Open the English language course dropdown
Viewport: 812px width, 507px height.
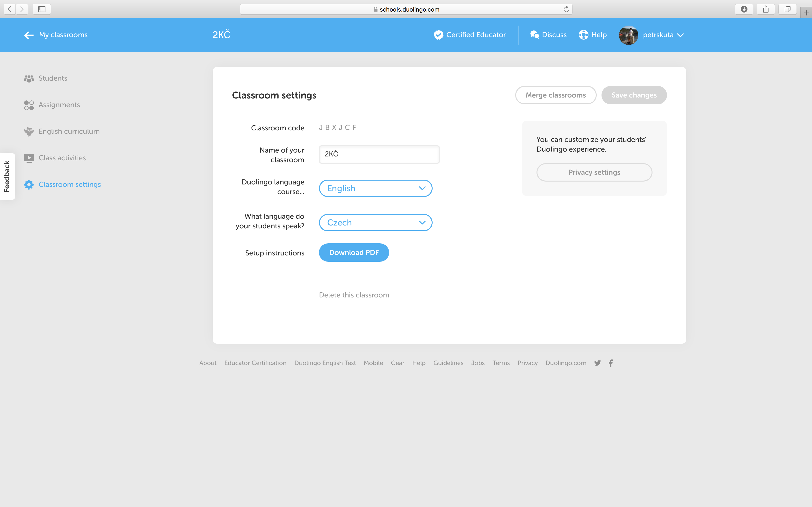pos(376,189)
